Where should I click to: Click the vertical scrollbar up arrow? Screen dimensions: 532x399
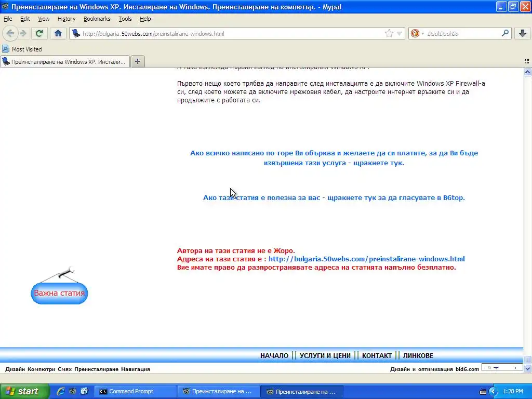click(x=527, y=72)
